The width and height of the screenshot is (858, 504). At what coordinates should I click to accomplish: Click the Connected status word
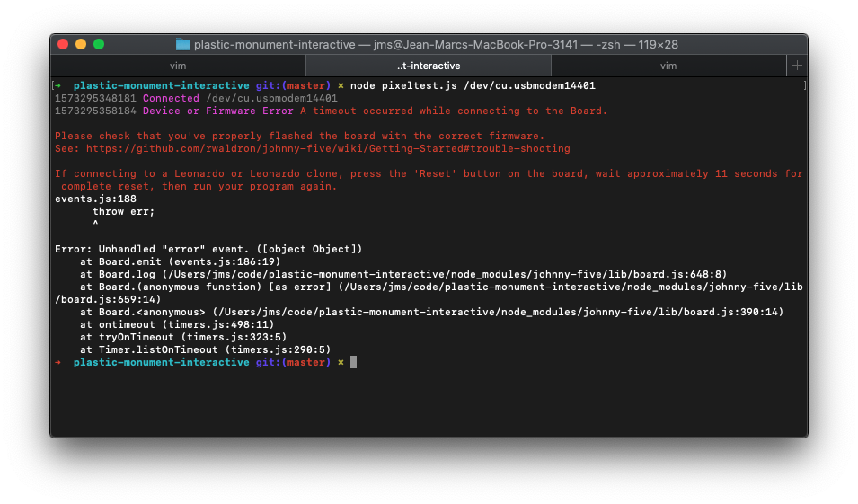coord(171,98)
